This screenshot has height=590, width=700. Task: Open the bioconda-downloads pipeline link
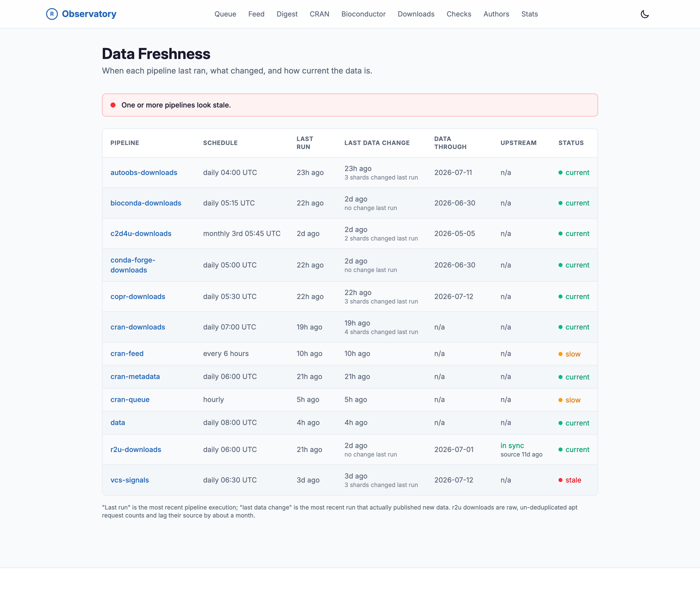146,203
